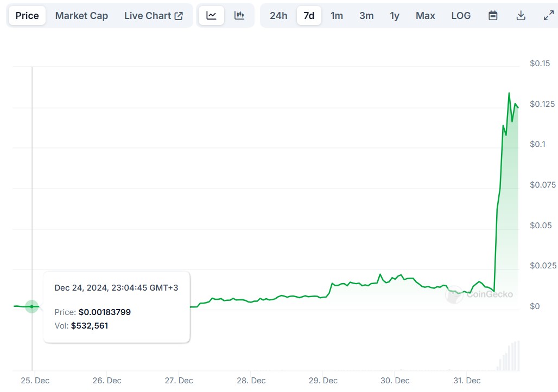Click the 29. Dec date axis label
Viewport: 558px width, 392px height.
click(x=322, y=381)
